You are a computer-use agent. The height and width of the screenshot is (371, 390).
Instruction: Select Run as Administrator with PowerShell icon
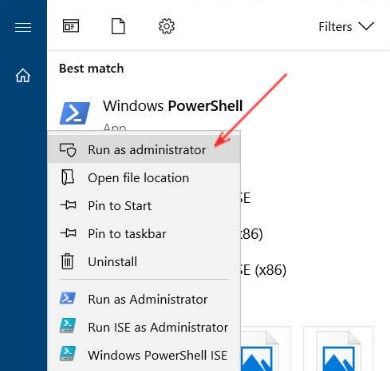click(144, 299)
